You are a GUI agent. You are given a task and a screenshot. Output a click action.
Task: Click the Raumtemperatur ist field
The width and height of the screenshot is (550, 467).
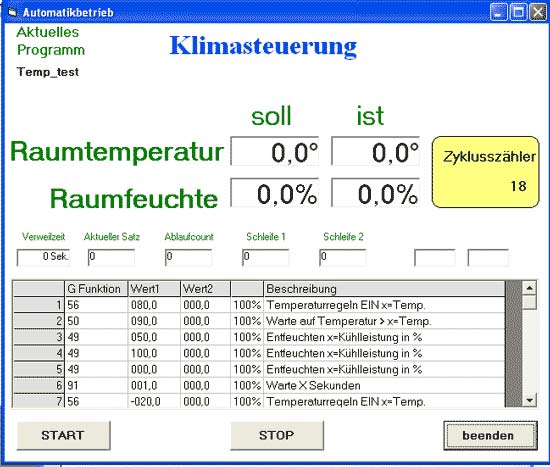(375, 151)
